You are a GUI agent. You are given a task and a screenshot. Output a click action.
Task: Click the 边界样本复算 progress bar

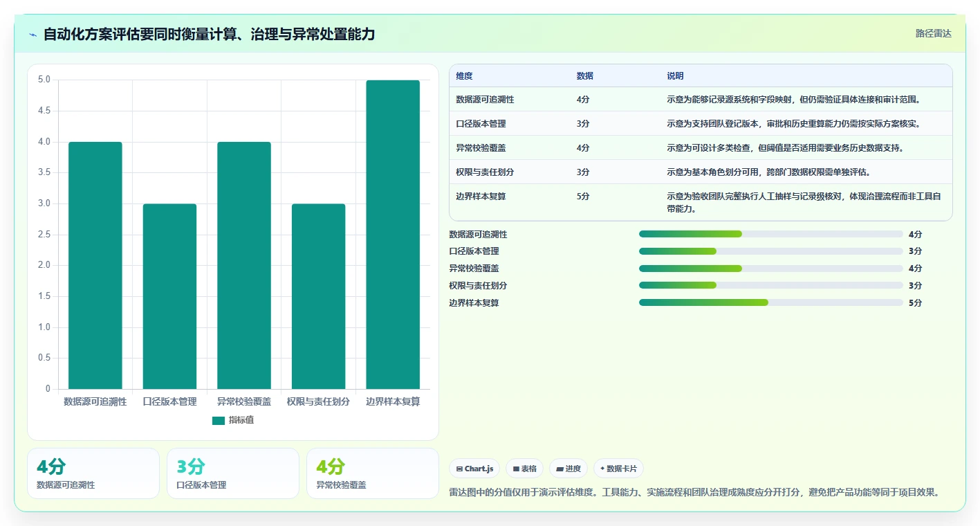tap(771, 302)
